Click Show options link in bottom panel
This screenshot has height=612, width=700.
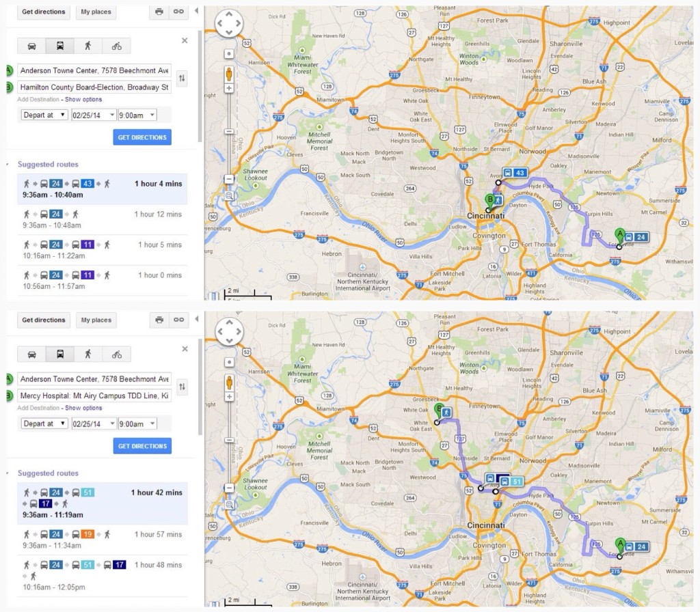pyautogui.click(x=83, y=408)
